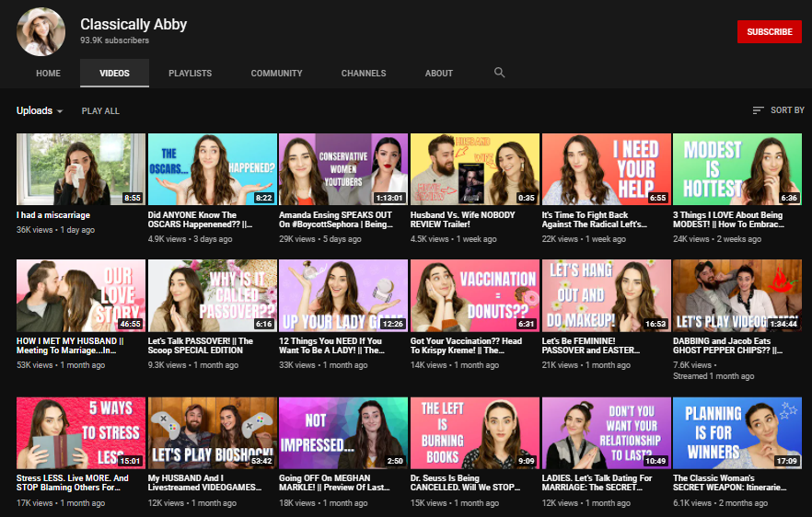
Task: Click the 'Up Your Lady Game' thumbnail
Action: [343, 295]
